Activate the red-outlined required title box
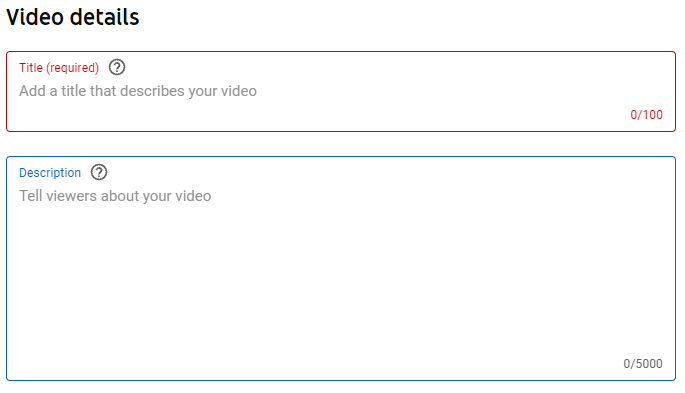Image resolution: width=685 pixels, height=393 pixels. click(341, 91)
